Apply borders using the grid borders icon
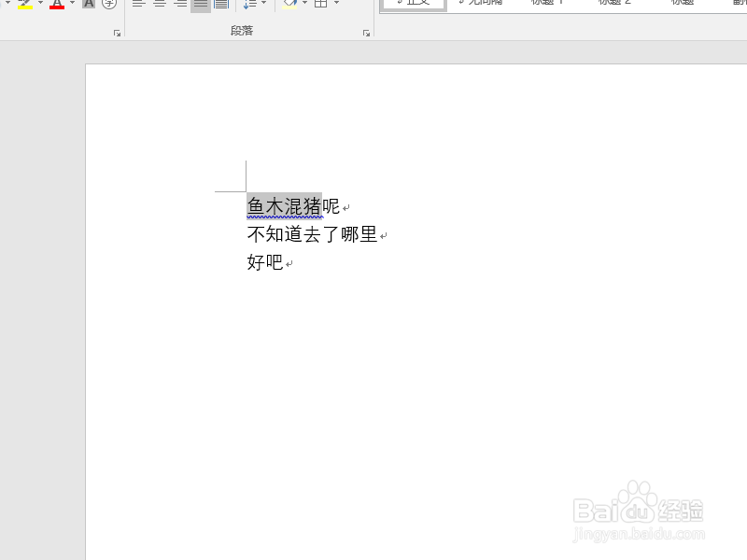Viewport: 747px width, 560px height. tap(320, 5)
